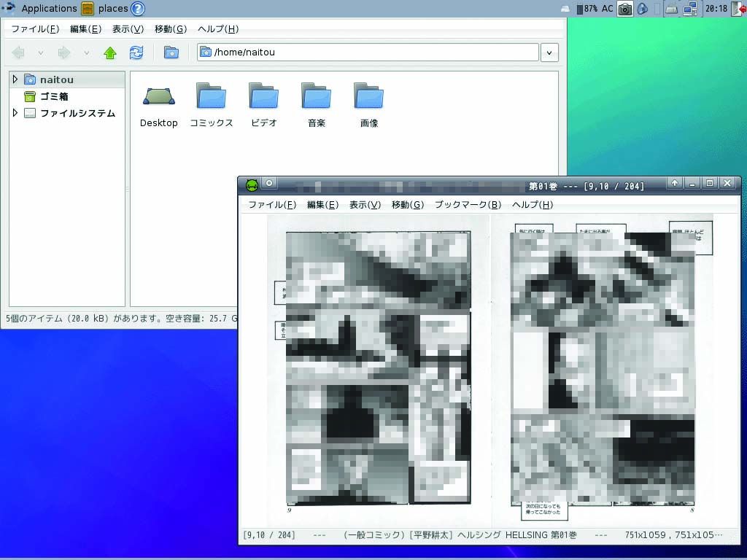Select naitou in the sidebar tree
The width and height of the screenshot is (747, 560).
pyautogui.click(x=57, y=79)
